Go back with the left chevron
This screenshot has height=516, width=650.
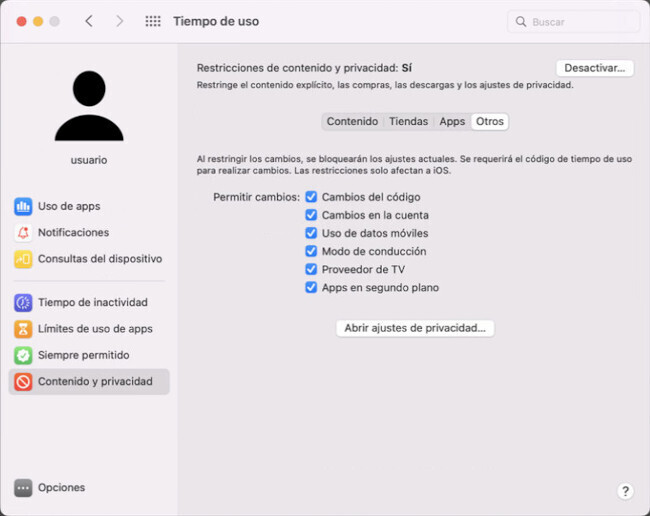(89, 21)
